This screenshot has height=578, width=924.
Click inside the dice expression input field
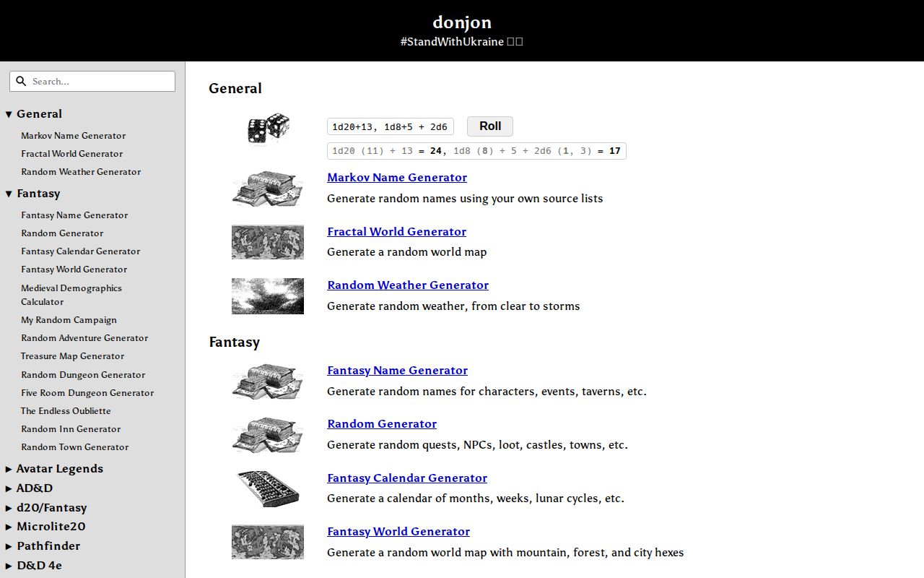point(390,126)
